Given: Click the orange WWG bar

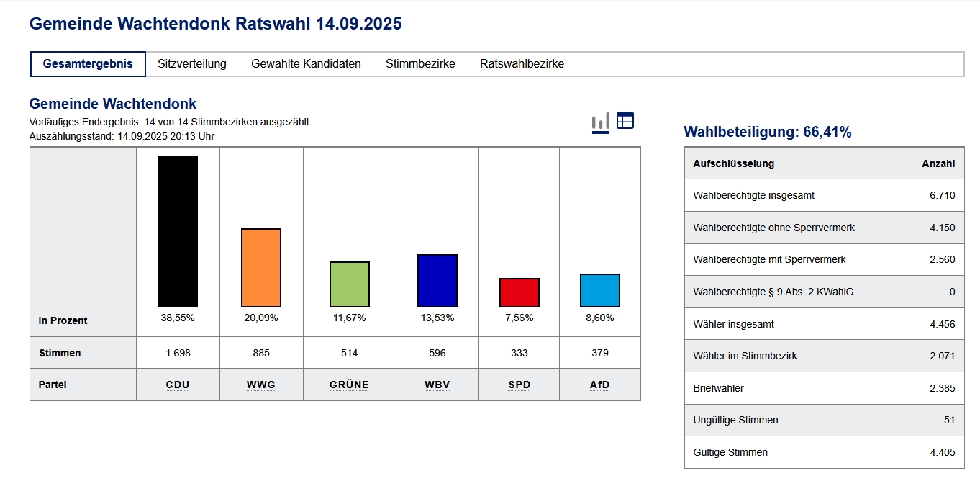Looking at the screenshot, I should [x=261, y=268].
